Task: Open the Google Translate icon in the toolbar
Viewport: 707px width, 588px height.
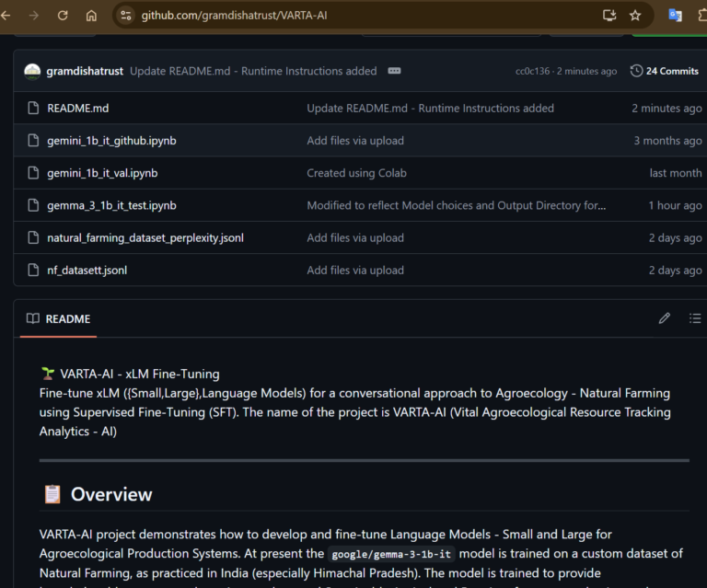Action: (x=675, y=16)
